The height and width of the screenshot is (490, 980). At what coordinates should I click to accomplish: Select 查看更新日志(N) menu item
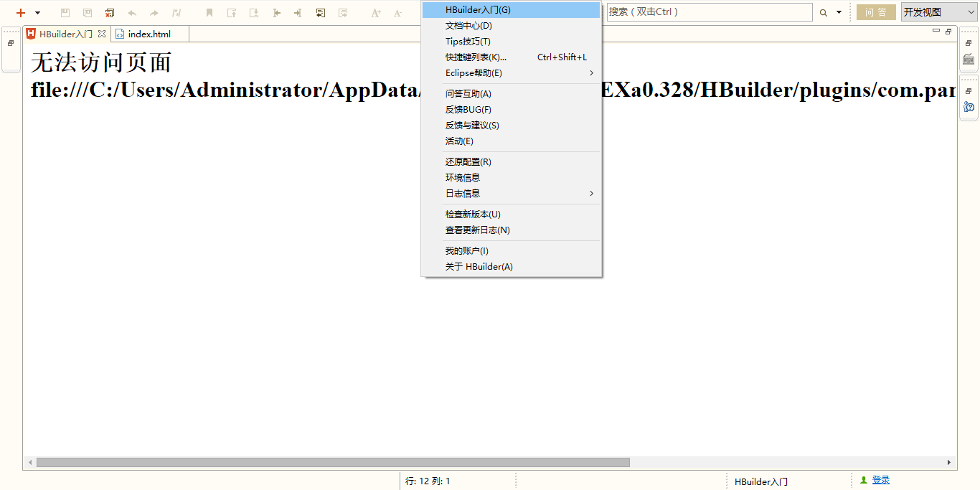tap(511, 230)
